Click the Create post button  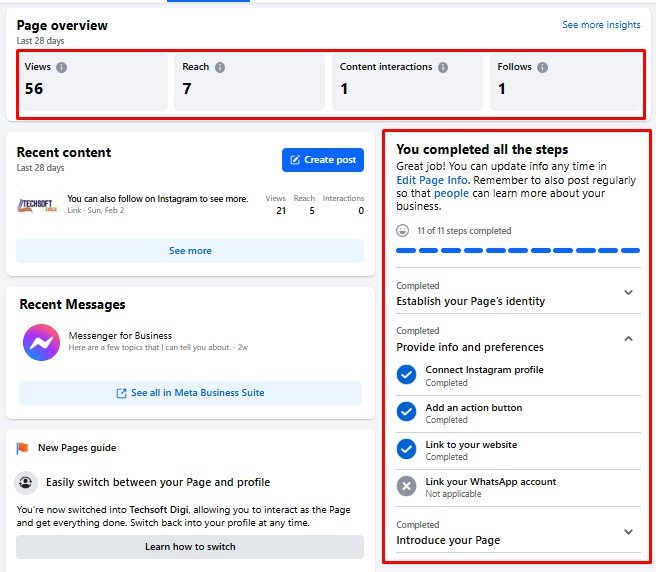point(323,160)
